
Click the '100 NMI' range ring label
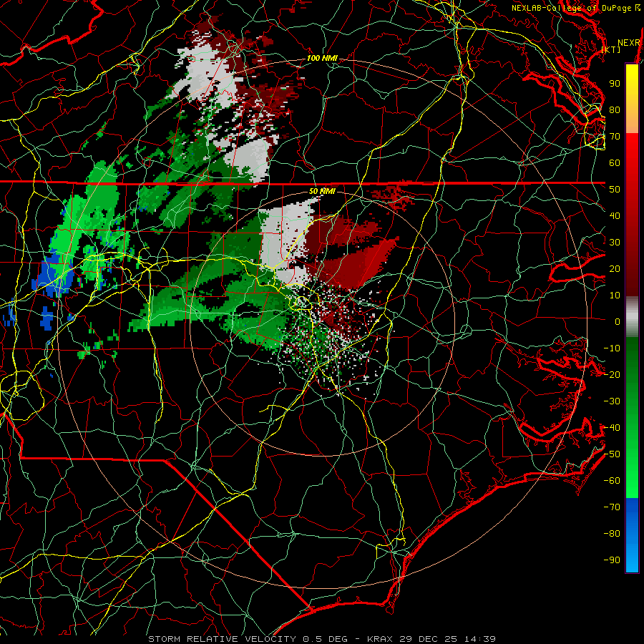click(x=322, y=58)
